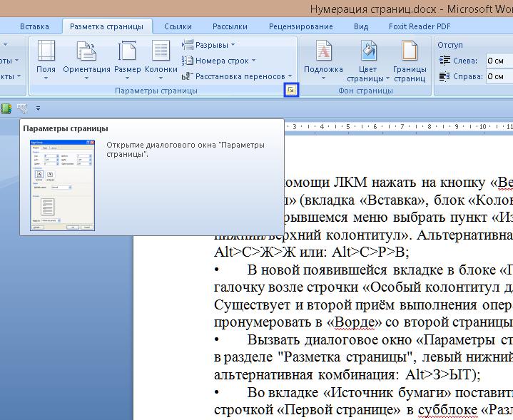This screenshot has width=513, height=420.
Task: Expand the Разрывы (Breaks) dropdown
Action: (207, 45)
